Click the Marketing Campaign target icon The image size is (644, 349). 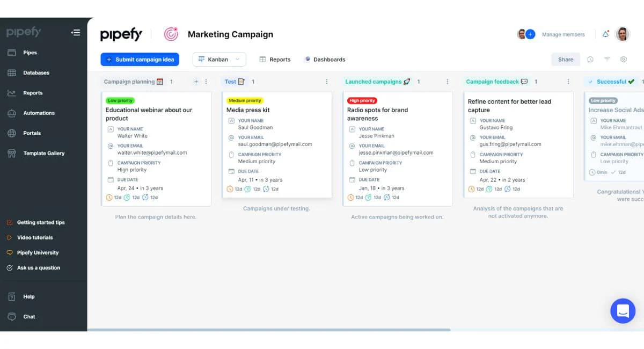pyautogui.click(x=171, y=34)
